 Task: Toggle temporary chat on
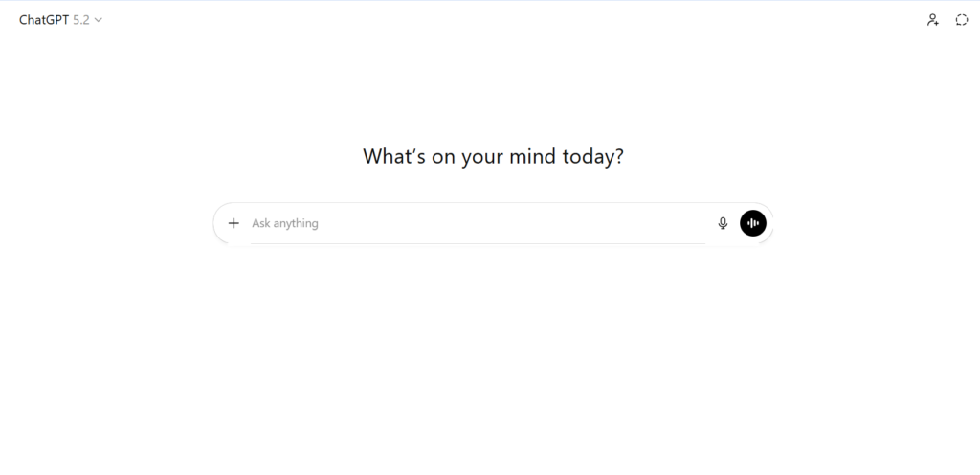pyautogui.click(x=962, y=20)
